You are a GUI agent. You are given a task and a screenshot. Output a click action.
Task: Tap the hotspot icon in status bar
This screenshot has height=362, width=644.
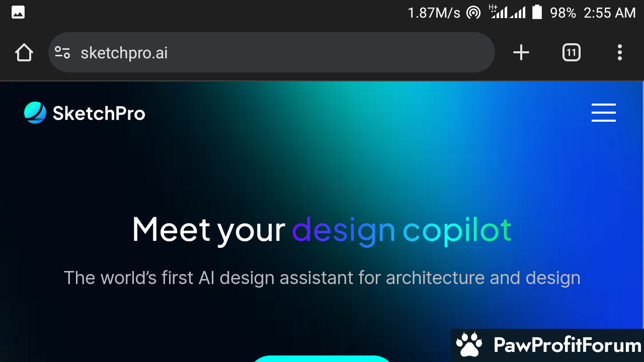pos(473,13)
